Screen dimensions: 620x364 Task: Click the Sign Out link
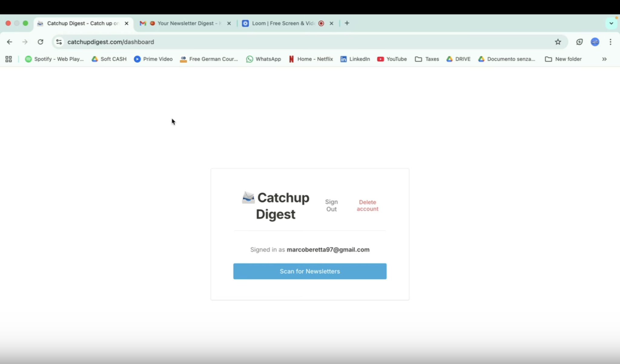coord(331,205)
